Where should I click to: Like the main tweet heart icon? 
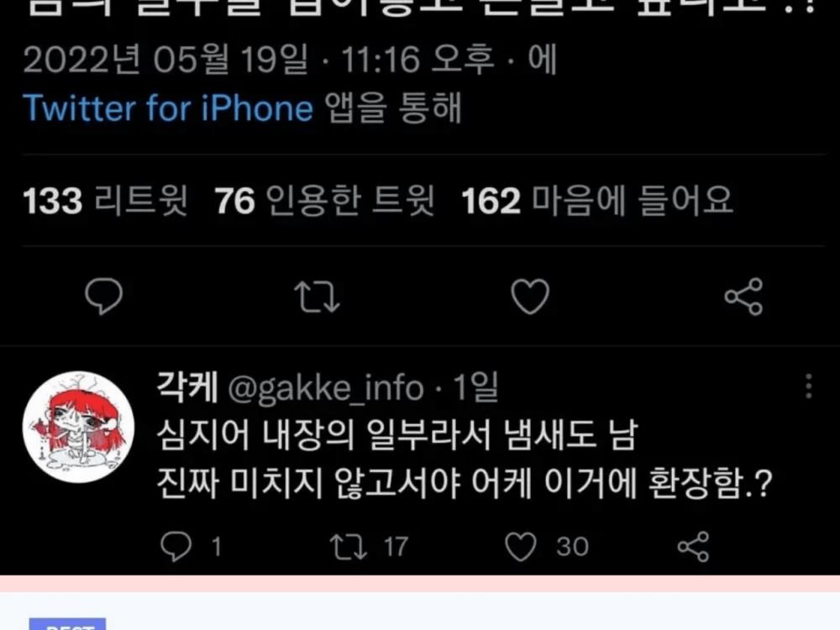click(530, 297)
